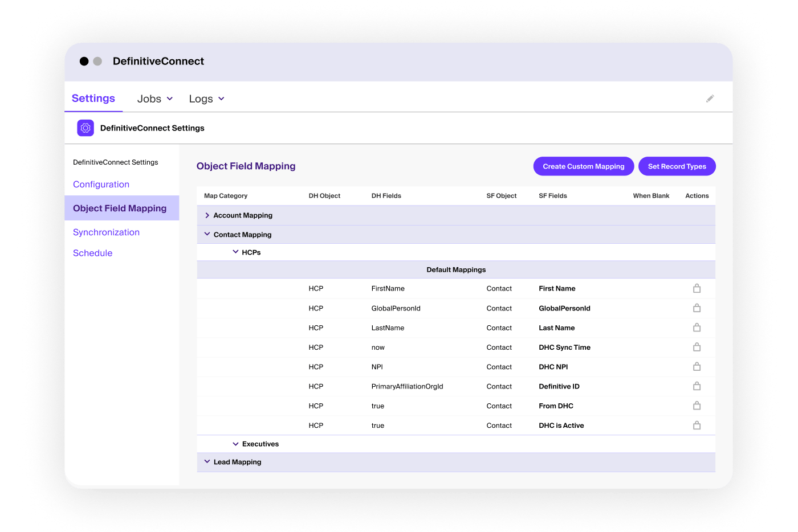Click the GlobalPersonId DH field cell
This screenshot has width=798, height=532.
coord(396,308)
